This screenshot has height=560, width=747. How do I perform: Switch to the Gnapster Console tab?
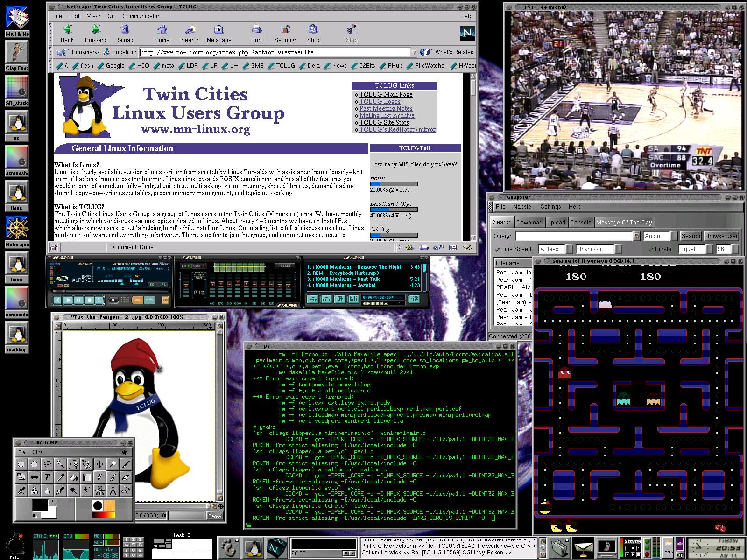580,223
